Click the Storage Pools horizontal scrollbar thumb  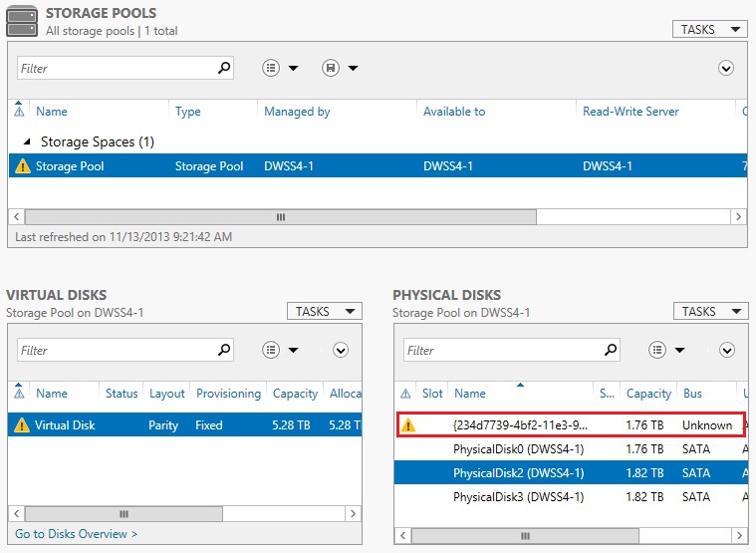click(279, 216)
